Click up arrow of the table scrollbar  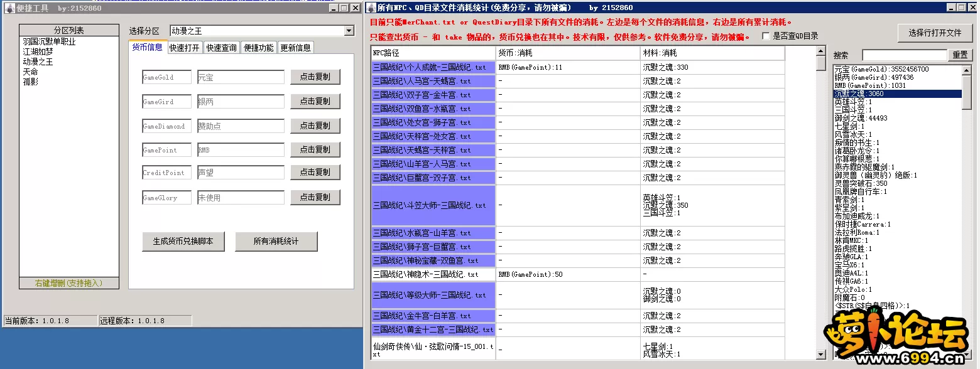pyautogui.click(x=820, y=51)
